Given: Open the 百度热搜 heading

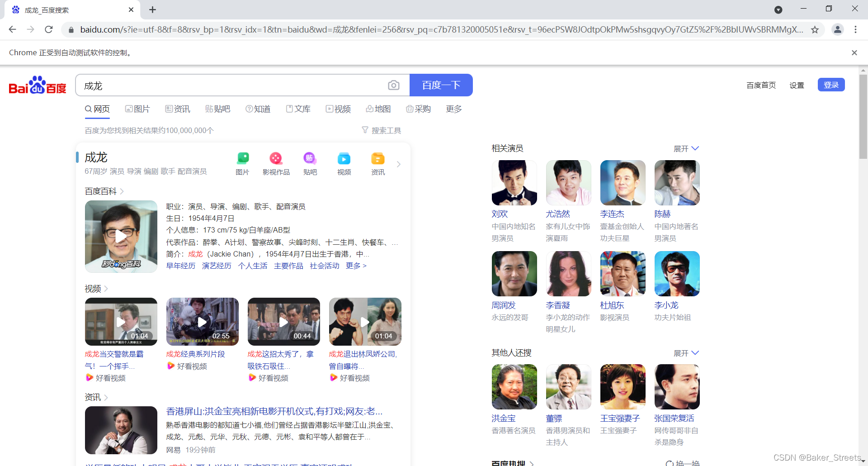Looking at the screenshot, I should [x=508, y=463].
